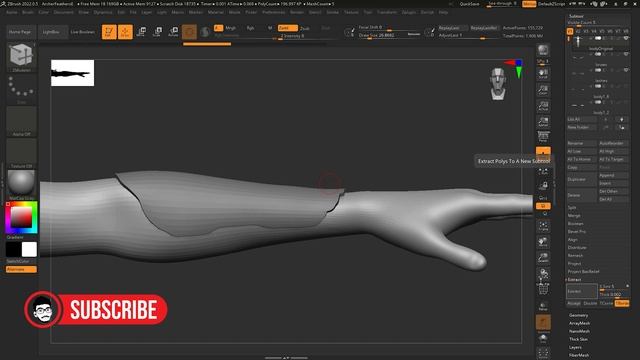
Task: Toggle the TBorder option
Action: [x=622, y=303]
